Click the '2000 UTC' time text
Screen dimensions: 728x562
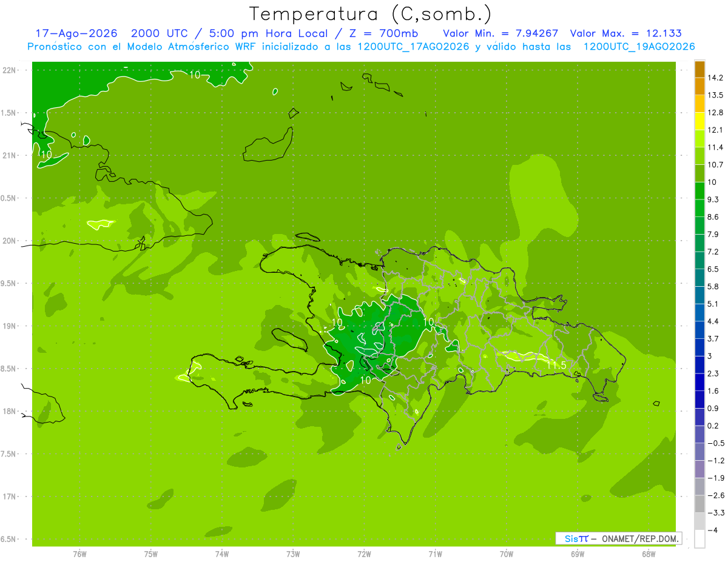160,33
